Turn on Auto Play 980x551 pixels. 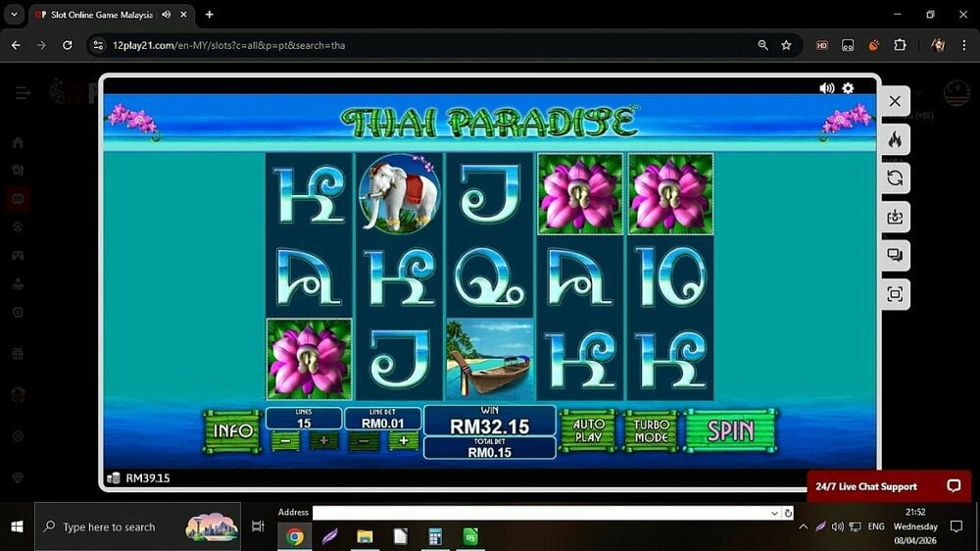tap(588, 431)
